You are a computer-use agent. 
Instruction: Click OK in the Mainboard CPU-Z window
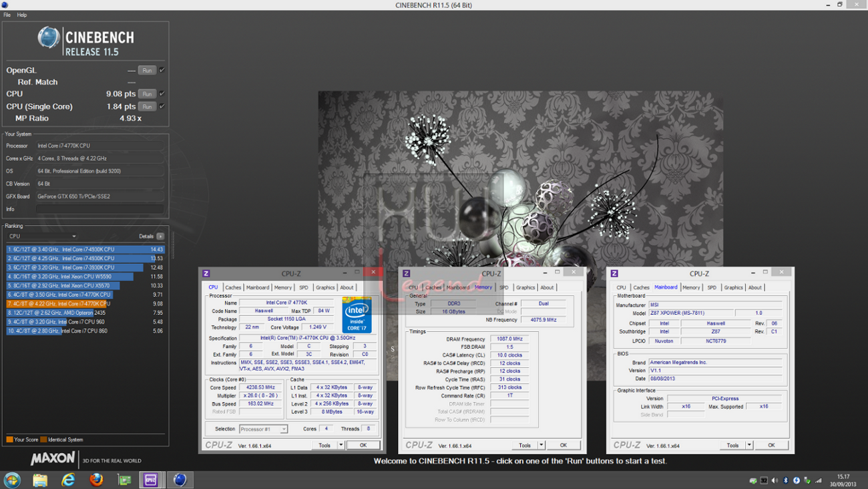(771, 445)
